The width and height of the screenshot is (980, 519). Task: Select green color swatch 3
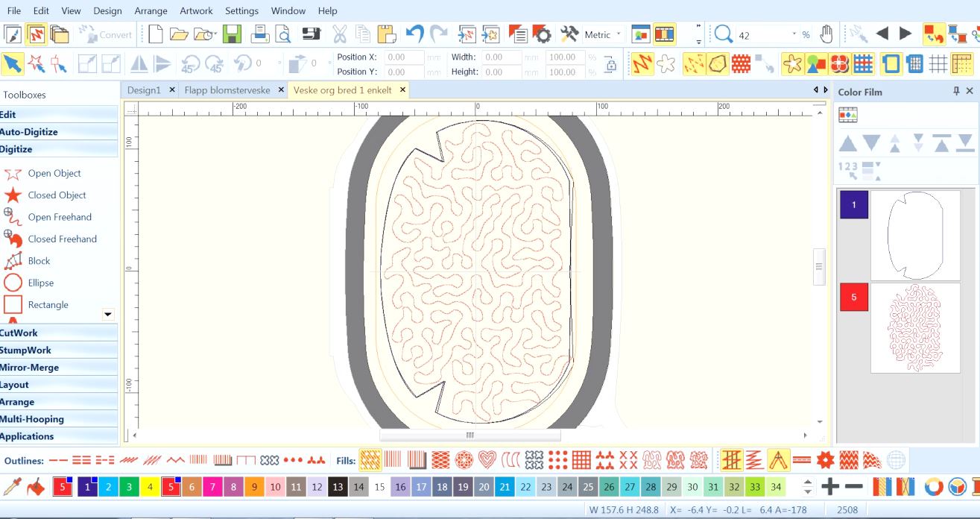[x=129, y=488]
